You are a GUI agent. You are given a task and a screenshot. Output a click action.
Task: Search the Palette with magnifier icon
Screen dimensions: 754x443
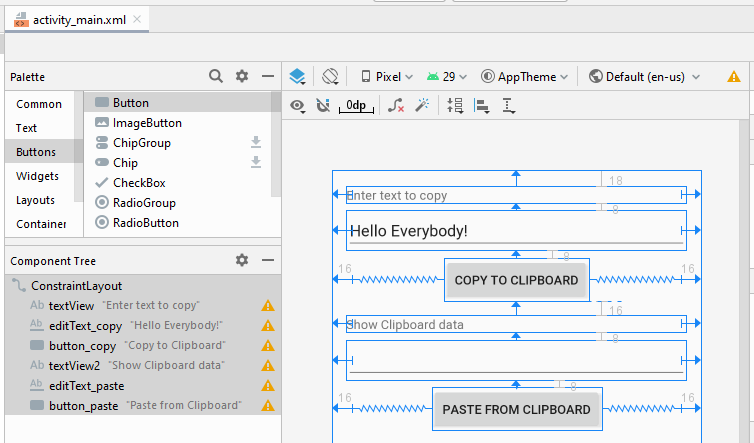[x=216, y=76]
